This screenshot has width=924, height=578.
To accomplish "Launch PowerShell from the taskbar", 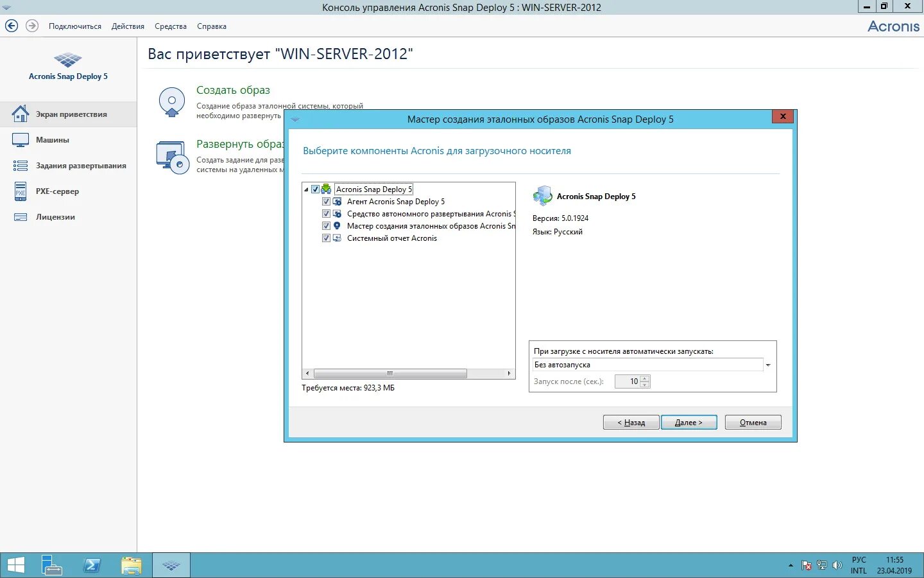I will [x=92, y=565].
